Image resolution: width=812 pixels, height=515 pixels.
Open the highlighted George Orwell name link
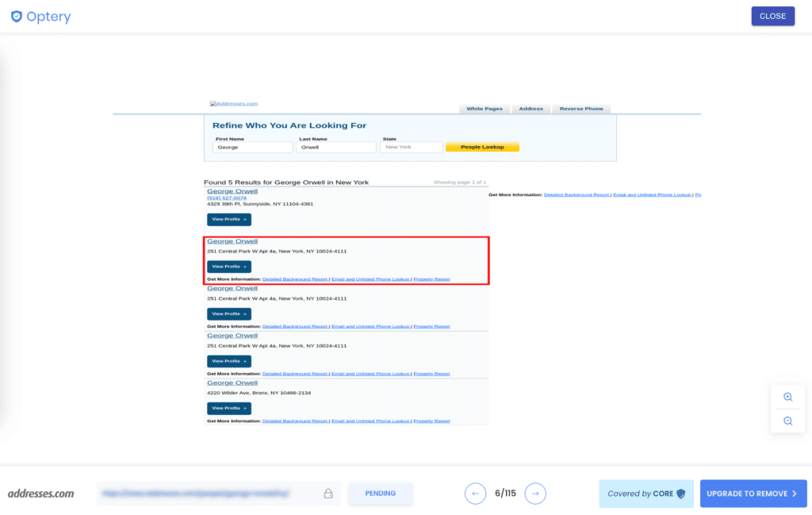232,241
